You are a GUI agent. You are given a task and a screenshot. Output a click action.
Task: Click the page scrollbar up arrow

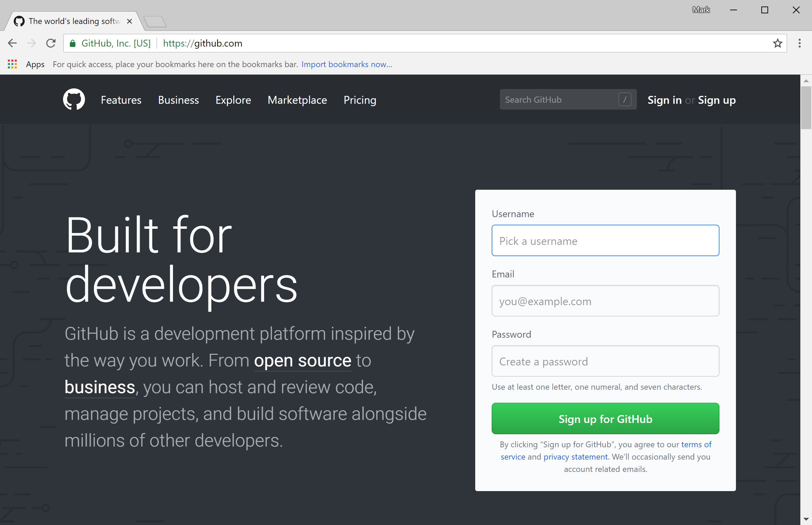click(x=806, y=81)
